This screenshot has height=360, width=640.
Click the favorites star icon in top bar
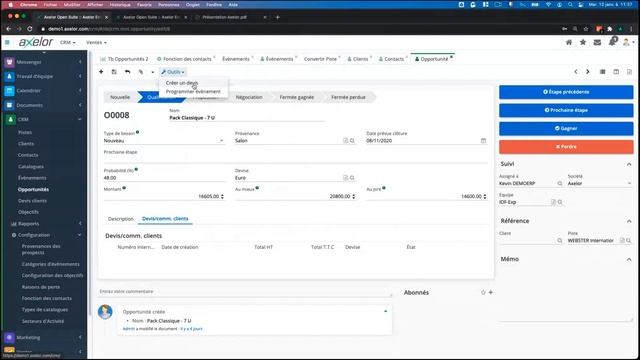point(583,42)
